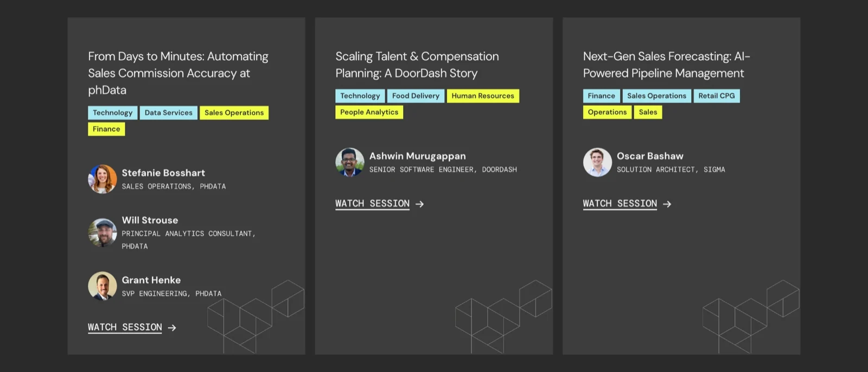Click 'PRINCIPAL ANALYTICS CONSULTANT, PHDATA' job title
This screenshot has width=868, height=372.
click(188, 240)
